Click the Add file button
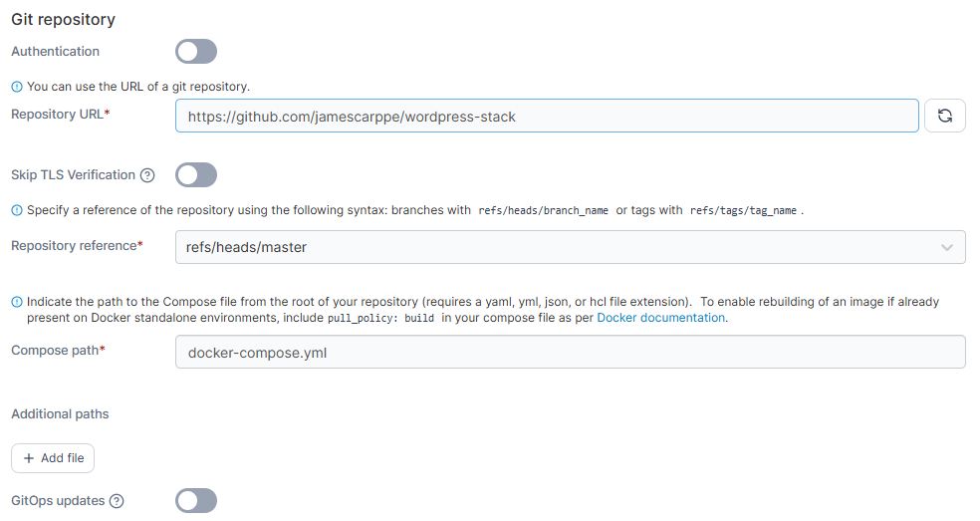The height and width of the screenshot is (521, 980). click(53, 458)
